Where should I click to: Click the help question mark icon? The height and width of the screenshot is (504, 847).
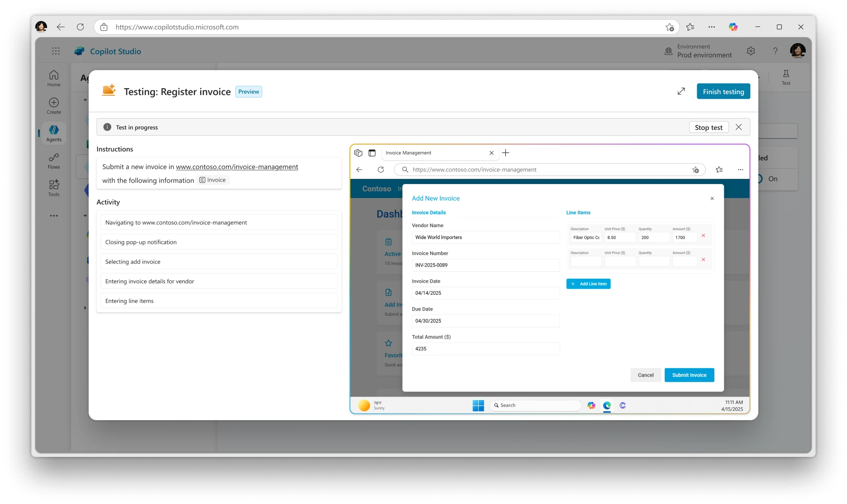[x=775, y=51]
